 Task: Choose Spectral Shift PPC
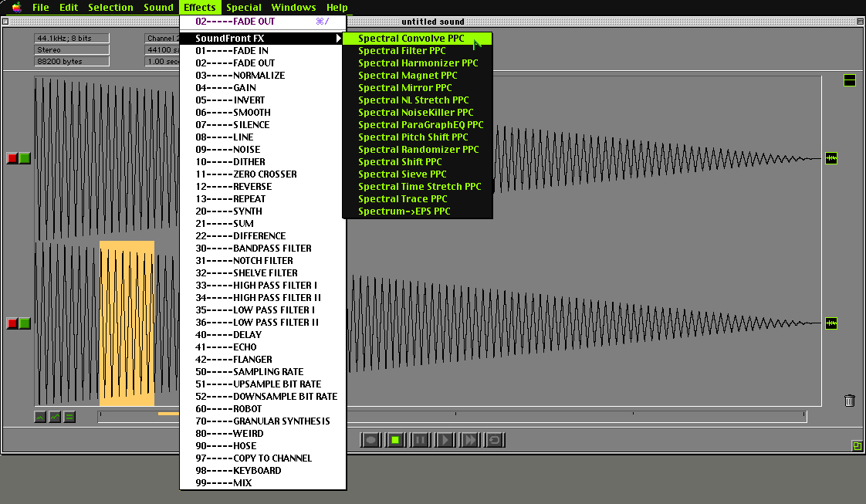point(417,162)
